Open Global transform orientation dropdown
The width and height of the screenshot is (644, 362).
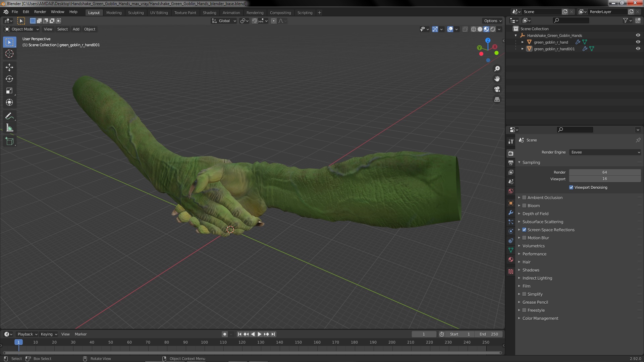(x=224, y=21)
